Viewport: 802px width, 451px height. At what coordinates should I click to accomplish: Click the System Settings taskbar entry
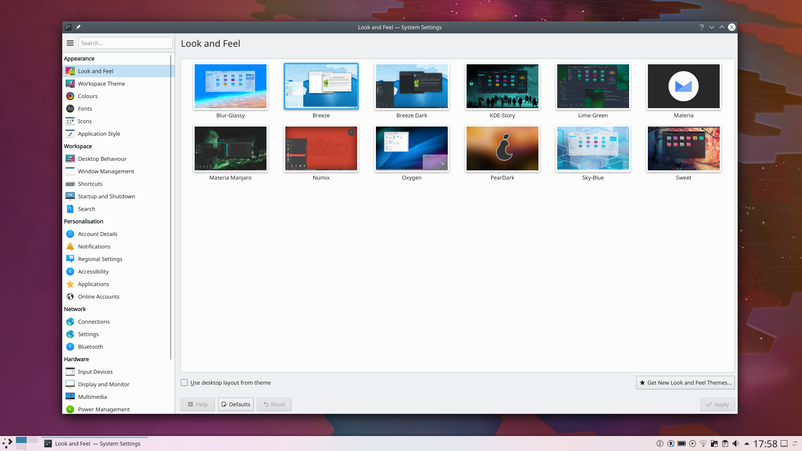click(x=95, y=443)
